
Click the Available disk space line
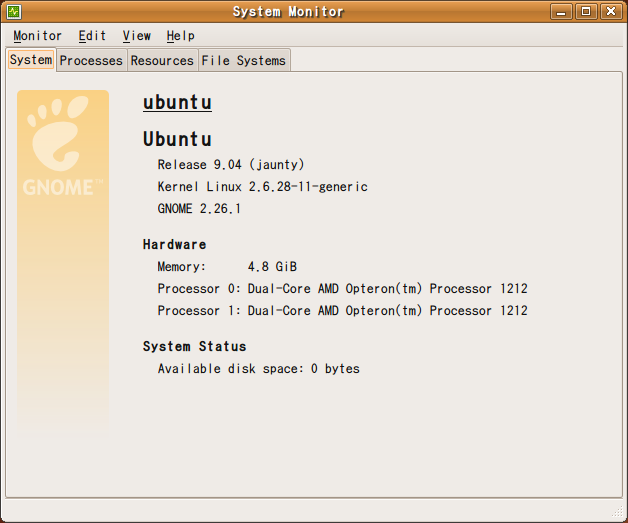point(258,369)
